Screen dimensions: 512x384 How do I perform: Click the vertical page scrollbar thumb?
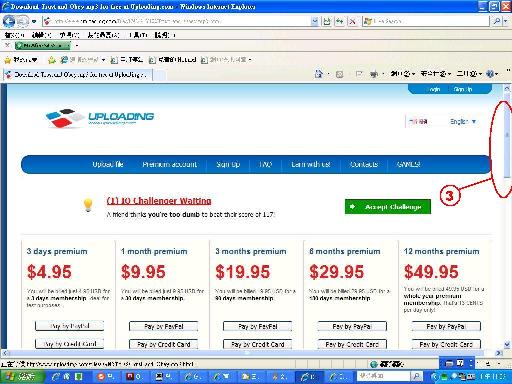(x=507, y=136)
